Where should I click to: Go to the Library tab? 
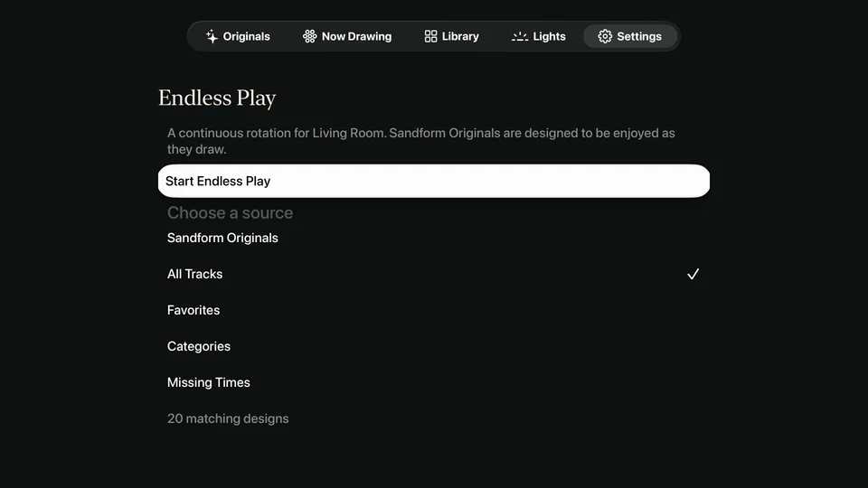click(452, 36)
